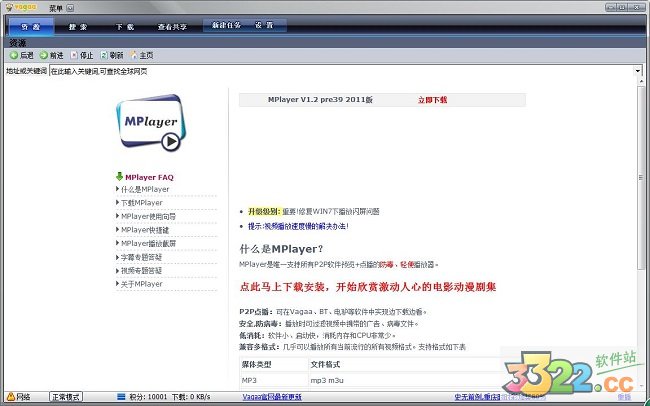Click the scrollbar up arrow
The width and height of the screenshot is (650, 406).
coord(641,82)
